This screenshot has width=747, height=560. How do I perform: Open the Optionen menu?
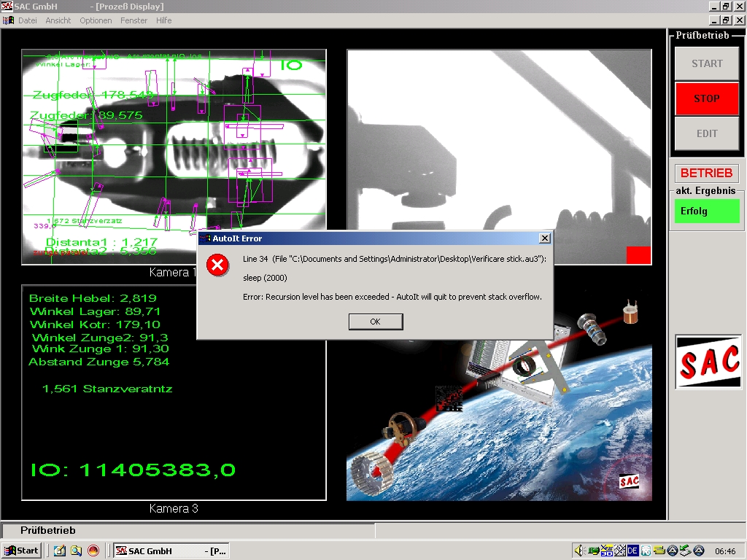96,20
